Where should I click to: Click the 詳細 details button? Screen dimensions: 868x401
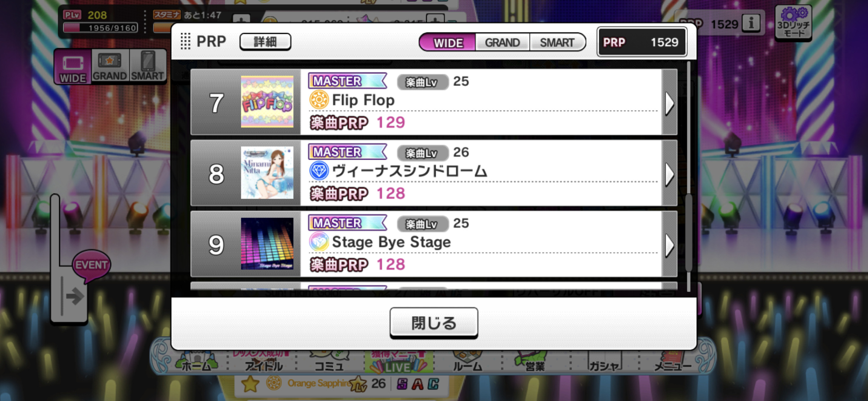click(265, 42)
